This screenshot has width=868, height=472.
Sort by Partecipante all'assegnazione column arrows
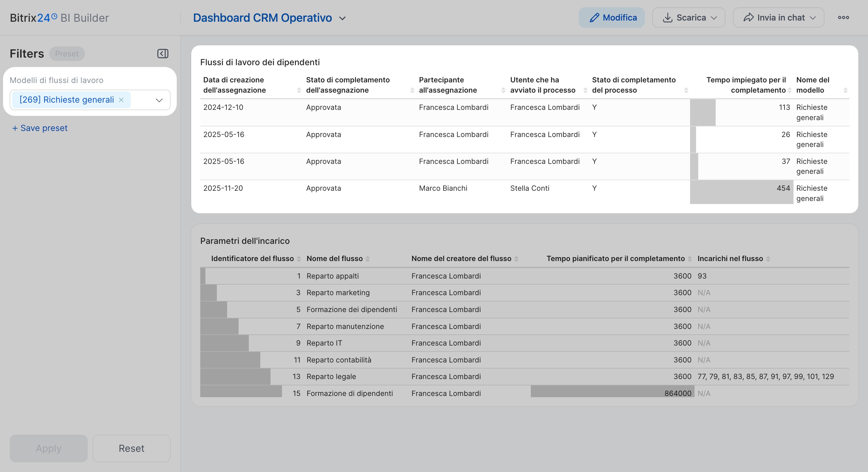pos(503,90)
